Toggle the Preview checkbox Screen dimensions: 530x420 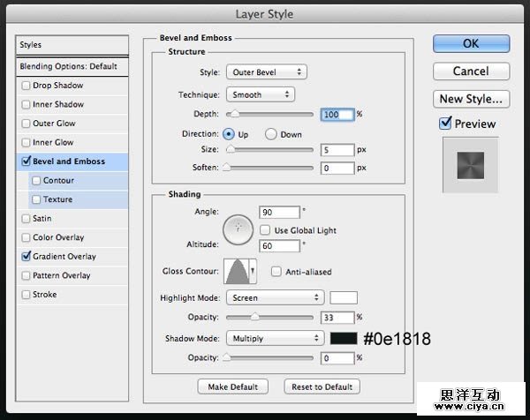445,124
